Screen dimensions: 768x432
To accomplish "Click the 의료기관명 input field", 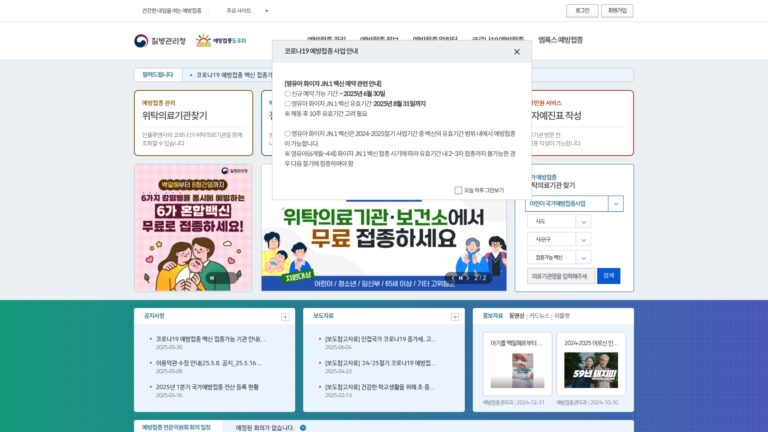I will click(561, 276).
